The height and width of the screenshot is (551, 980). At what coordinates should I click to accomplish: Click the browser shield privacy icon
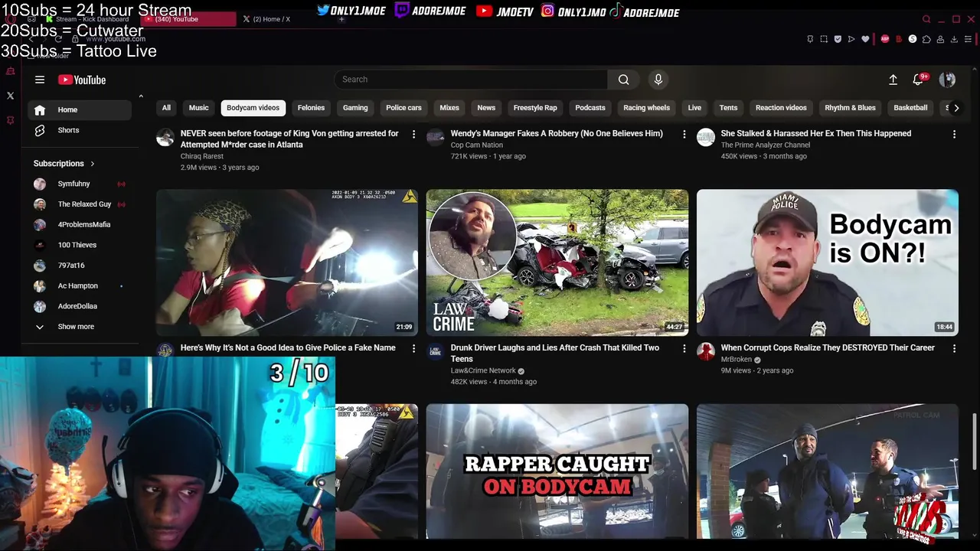tap(838, 39)
